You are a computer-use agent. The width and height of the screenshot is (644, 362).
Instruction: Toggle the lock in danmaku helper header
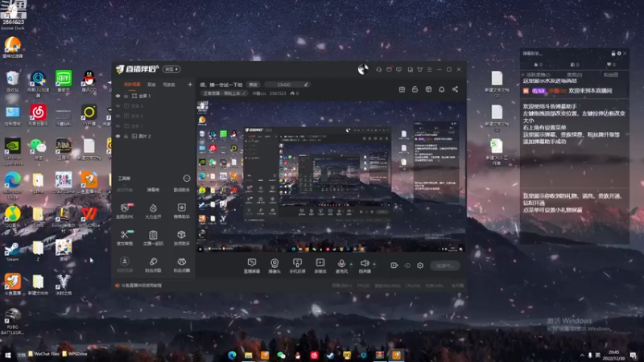(x=613, y=53)
